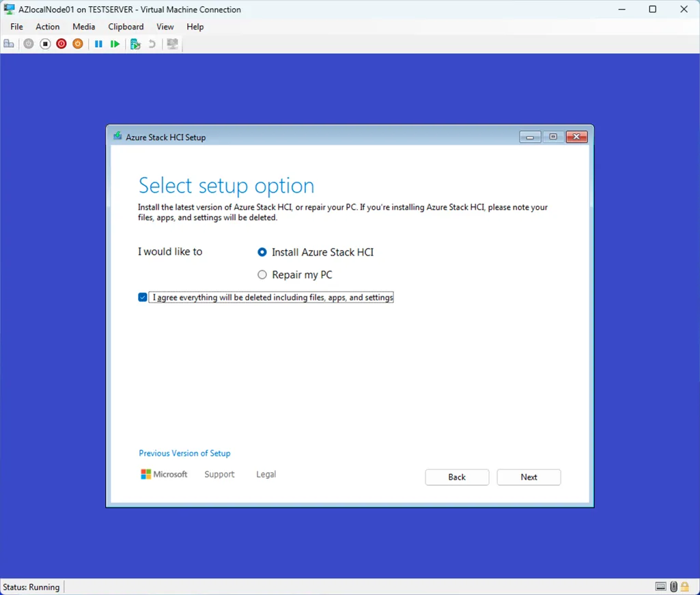Pause the virtual machine
This screenshot has height=595, width=700.
click(98, 44)
